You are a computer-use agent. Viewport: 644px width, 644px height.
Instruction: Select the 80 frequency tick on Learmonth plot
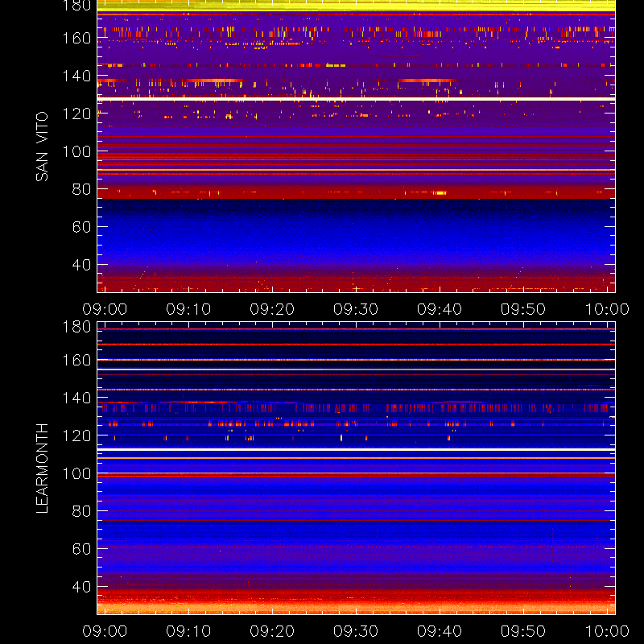[81, 511]
